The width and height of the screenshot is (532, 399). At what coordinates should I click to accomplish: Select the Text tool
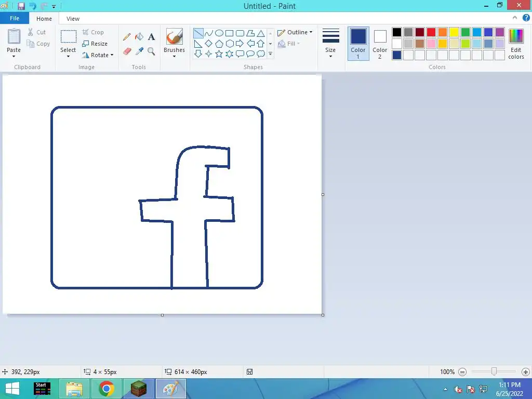151,37
